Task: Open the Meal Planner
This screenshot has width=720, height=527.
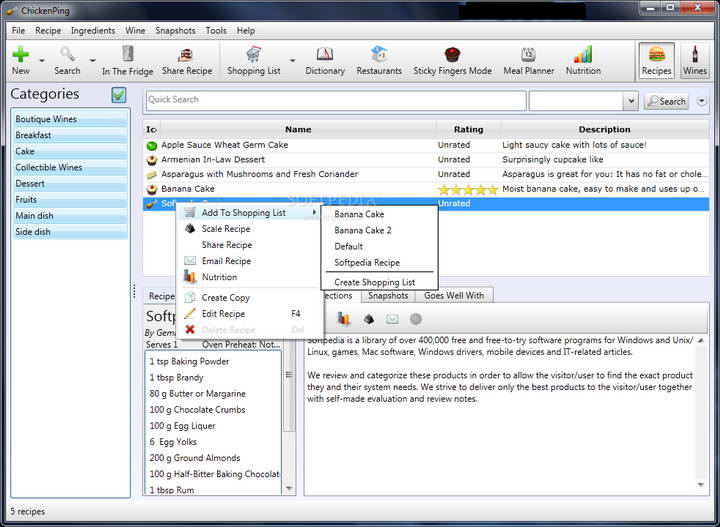Action: (x=527, y=60)
